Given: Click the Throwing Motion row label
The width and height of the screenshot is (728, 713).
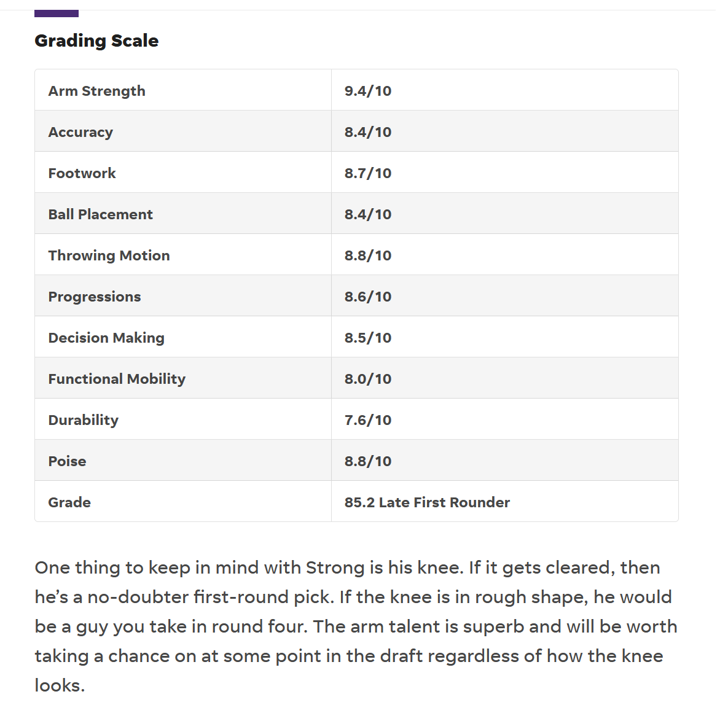Looking at the screenshot, I should click(x=109, y=255).
